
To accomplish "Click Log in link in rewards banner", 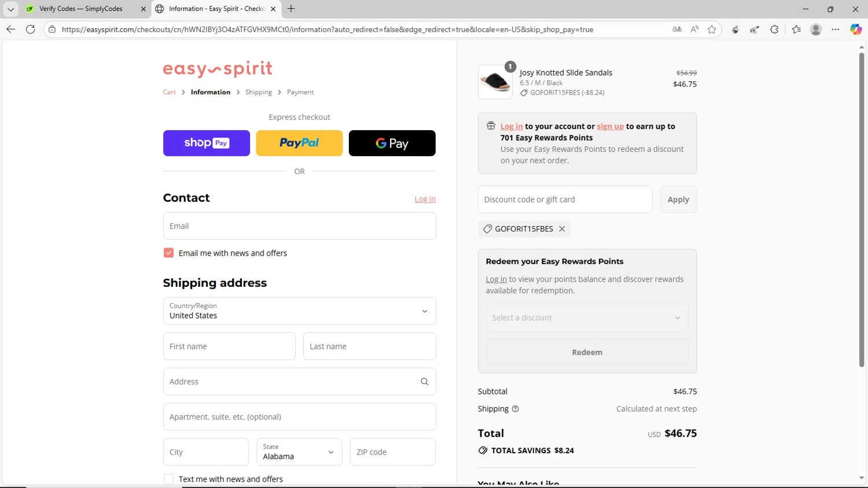I will pos(512,126).
